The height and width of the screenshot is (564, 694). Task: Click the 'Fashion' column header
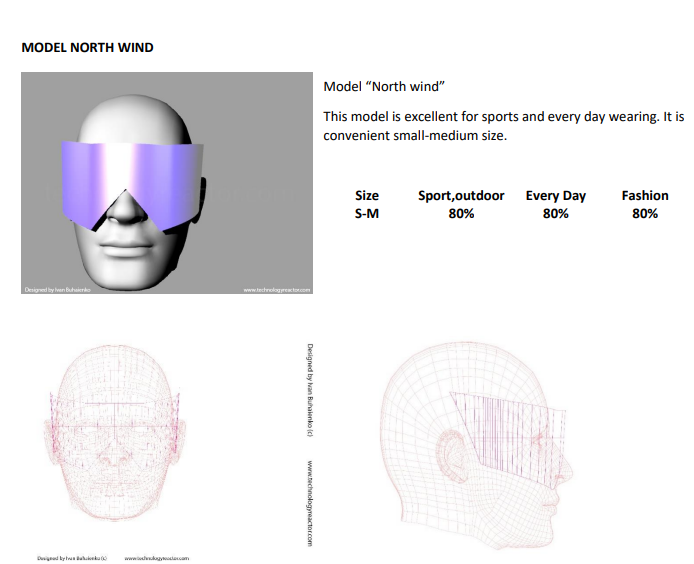tap(645, 195)
